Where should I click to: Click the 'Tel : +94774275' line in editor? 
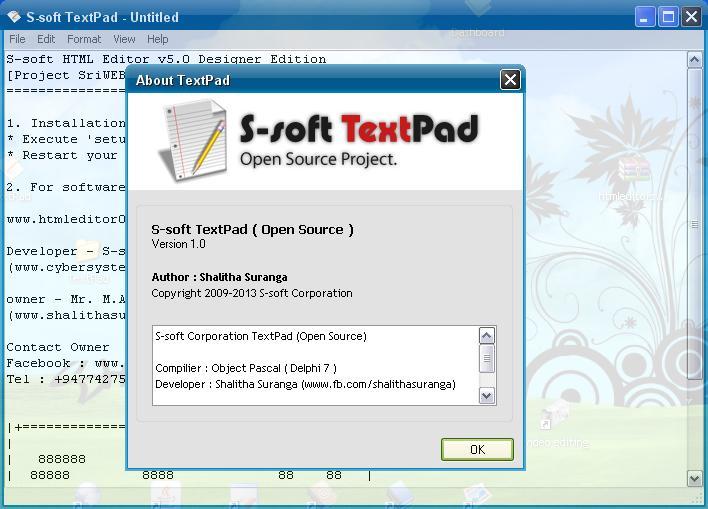(x=66, y=379)
